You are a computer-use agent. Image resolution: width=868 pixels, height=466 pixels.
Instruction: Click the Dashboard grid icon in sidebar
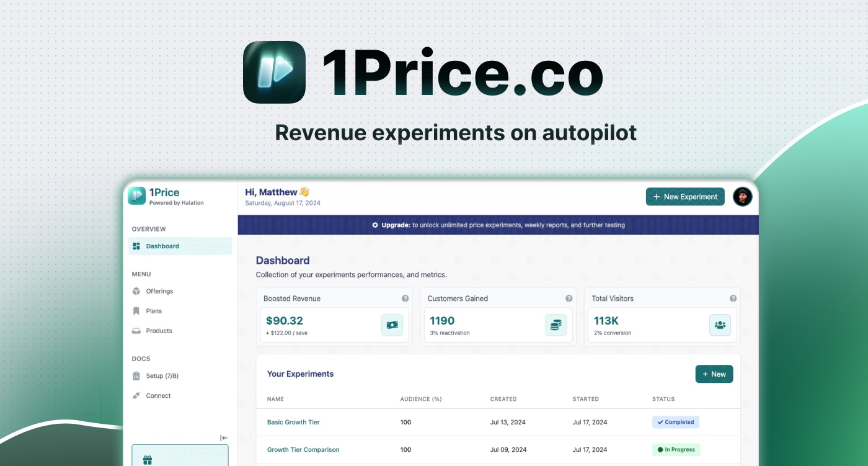tap(136, 246)
